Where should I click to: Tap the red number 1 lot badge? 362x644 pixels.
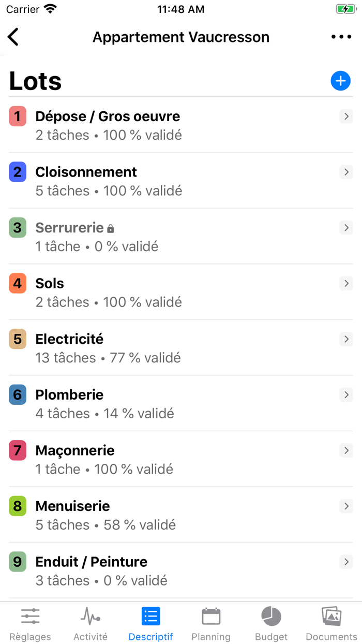pyautogui.click(x=18, y=116)
